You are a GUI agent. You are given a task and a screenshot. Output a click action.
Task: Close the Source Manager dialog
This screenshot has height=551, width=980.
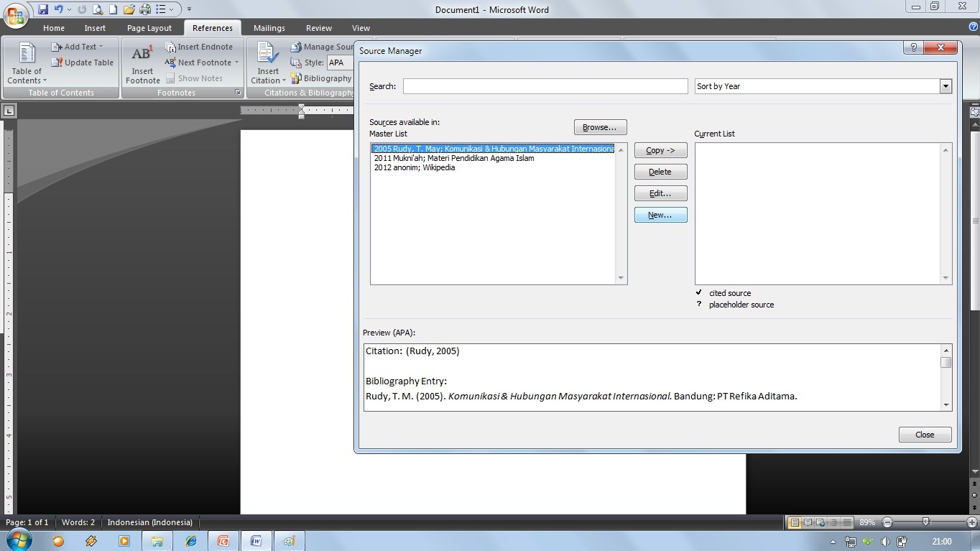925,435
